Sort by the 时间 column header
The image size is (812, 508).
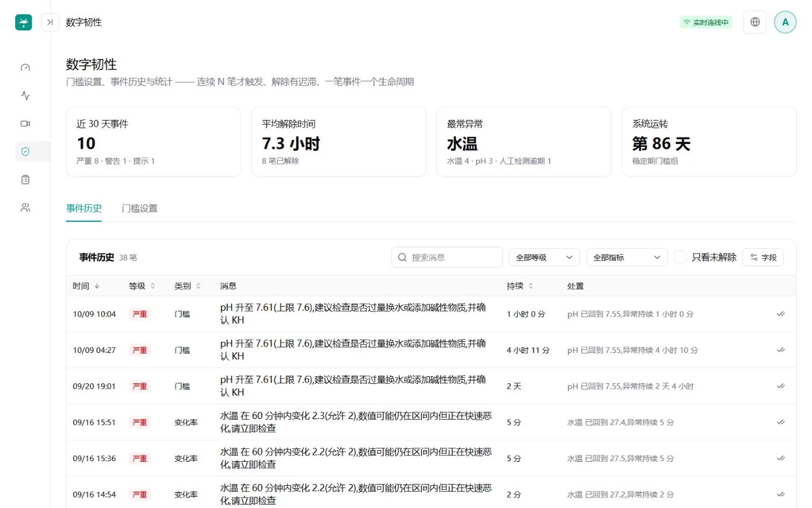click(86, 286)
